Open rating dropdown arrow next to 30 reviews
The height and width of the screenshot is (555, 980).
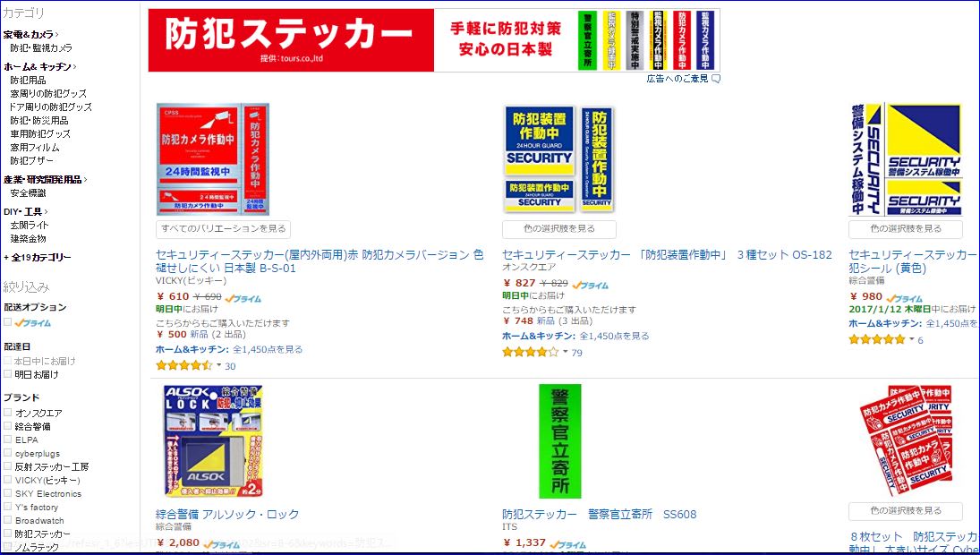click(x=218, y=365)
